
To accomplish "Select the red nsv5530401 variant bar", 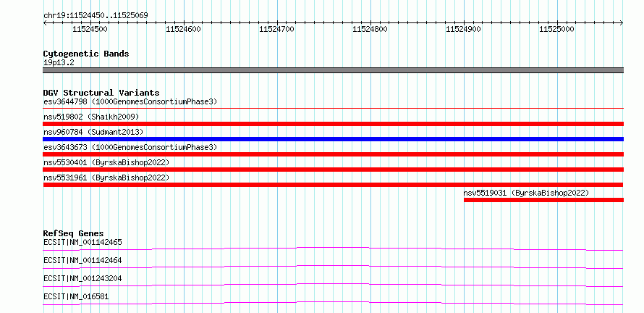I will [333, 170].
